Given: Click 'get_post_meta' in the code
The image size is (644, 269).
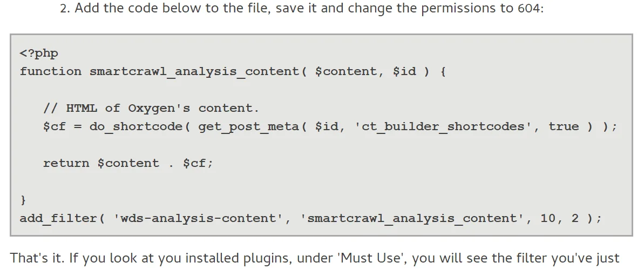Looking at the screenshot, I should pyautogui.click(x=249, y=126).
